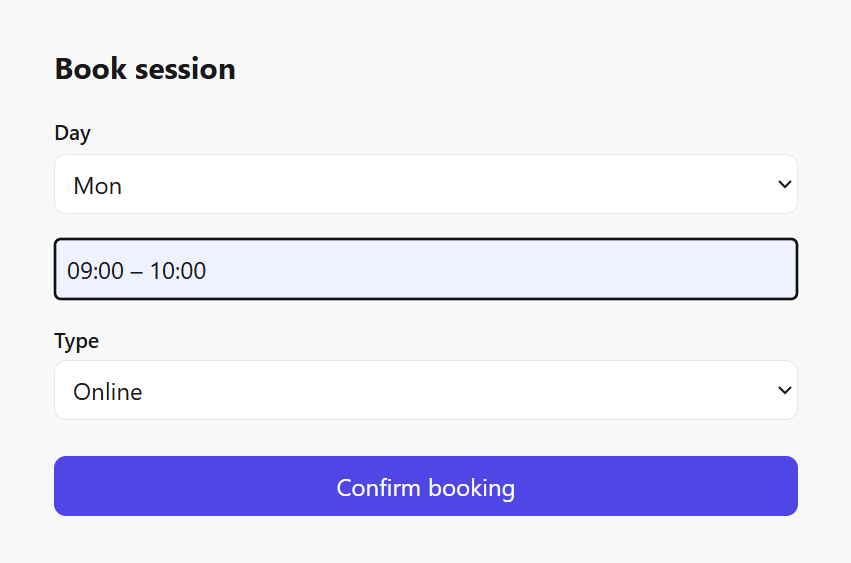Submit the form via Confirm booking
The image size is (851, 563).
coord(425,487)
